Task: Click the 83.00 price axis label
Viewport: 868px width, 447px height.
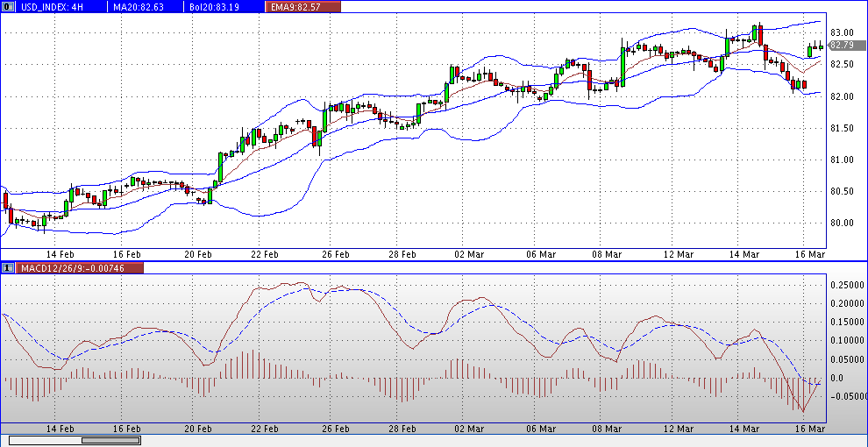Action: click(841, 32)
